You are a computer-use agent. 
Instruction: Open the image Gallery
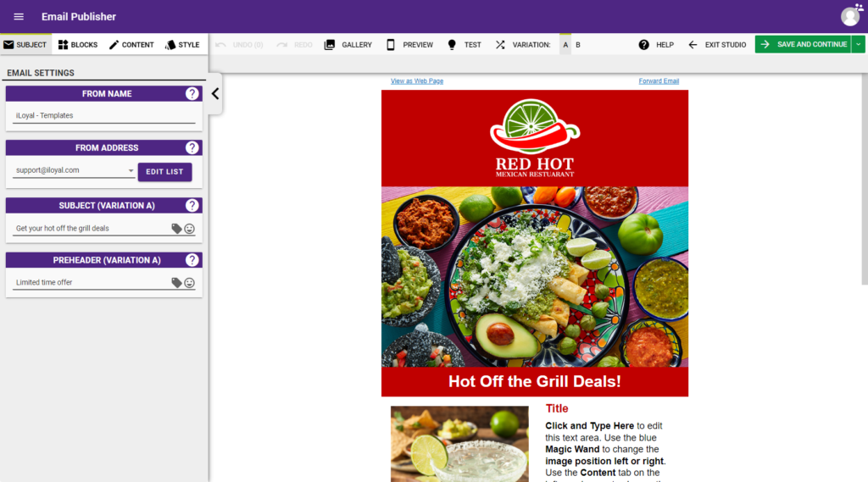[348, 45]
